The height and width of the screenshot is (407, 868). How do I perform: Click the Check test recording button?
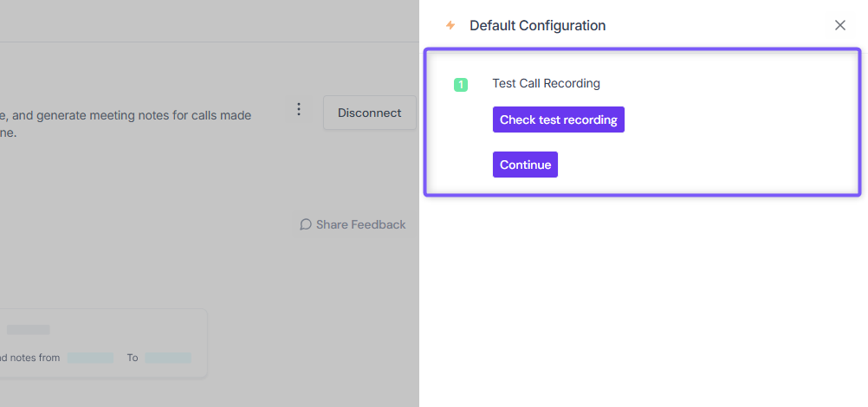559,120
